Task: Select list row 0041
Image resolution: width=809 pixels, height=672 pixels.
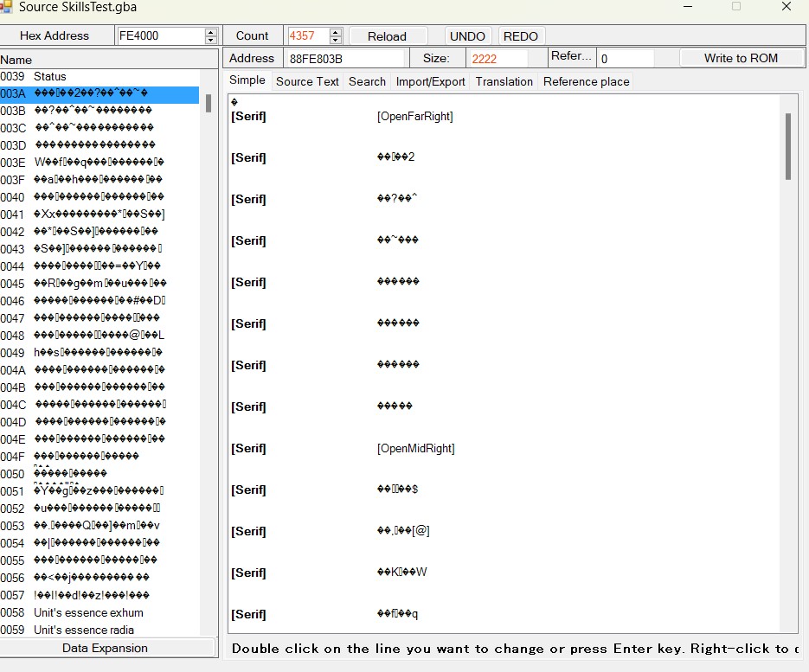Action: (100, 214)
